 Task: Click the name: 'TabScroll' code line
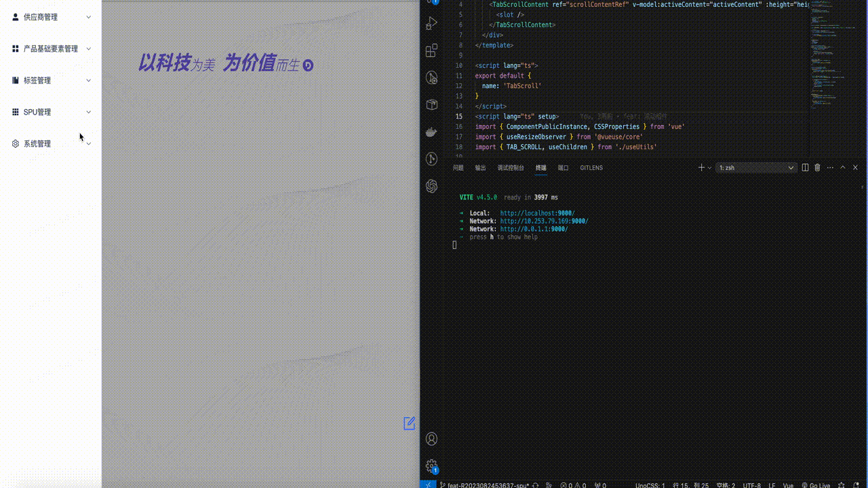point(511,86)
